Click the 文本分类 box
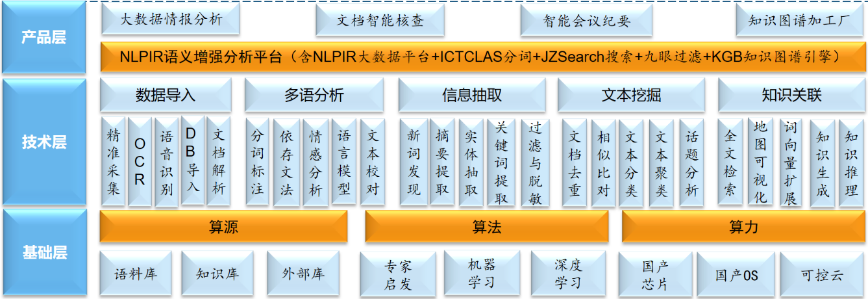Screen dimensions: 868x299 click(631, 162)
